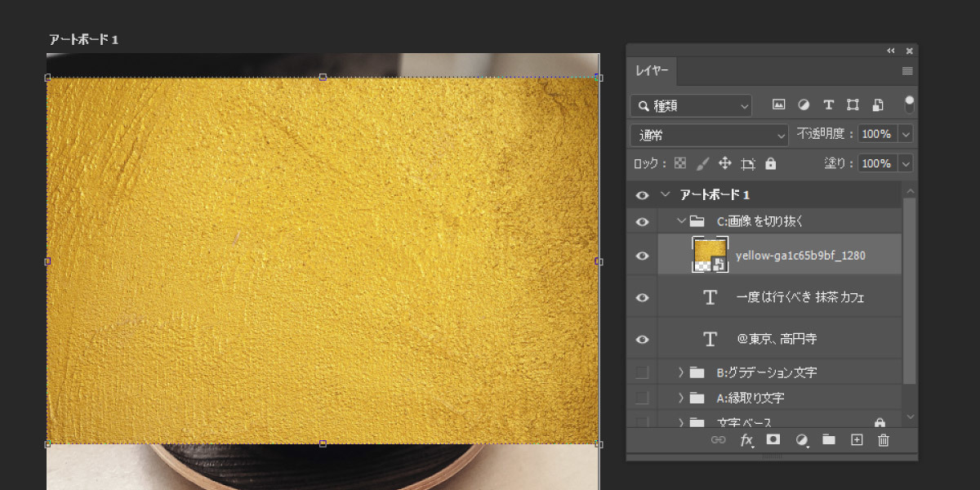
Task: Select the 一度は行くべき 抹茶カフェ layer name
Action: [x=800, y=298]
